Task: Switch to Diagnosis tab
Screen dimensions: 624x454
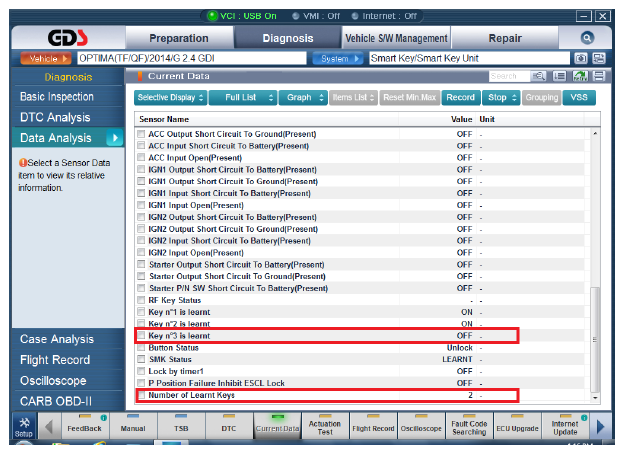Action: coord(288,38)
